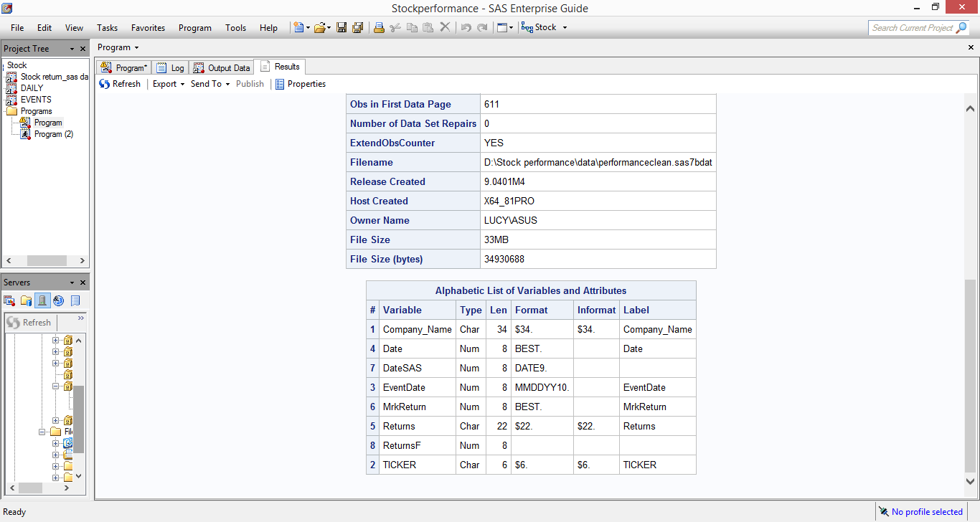Select the Servers view icon in Servers pane
Image resolution: width=980 pixels, height=522 pixels.
click(42, 300)
